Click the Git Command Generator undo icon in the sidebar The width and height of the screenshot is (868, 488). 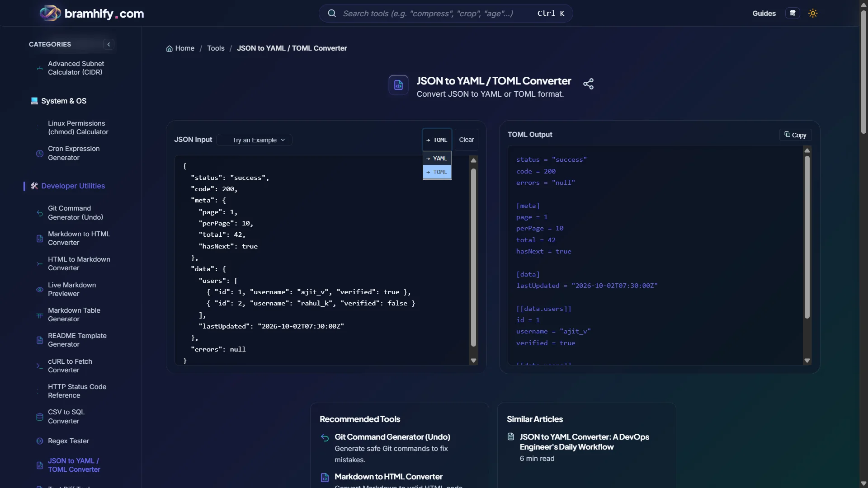click(40, 213)
